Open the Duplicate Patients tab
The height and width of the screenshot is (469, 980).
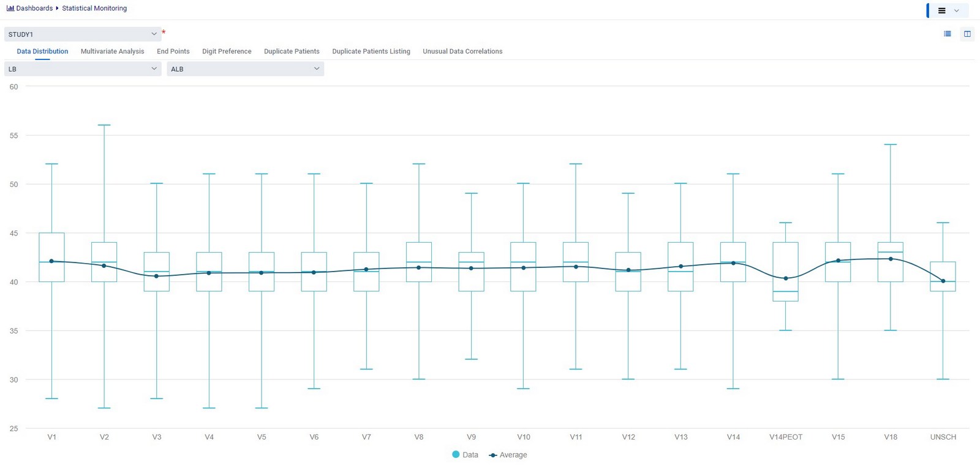click(292, 51)
